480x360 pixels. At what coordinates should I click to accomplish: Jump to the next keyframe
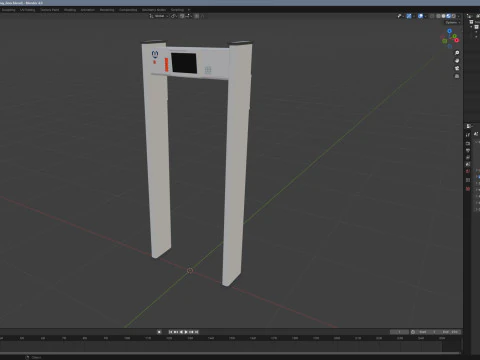point(191,332)
